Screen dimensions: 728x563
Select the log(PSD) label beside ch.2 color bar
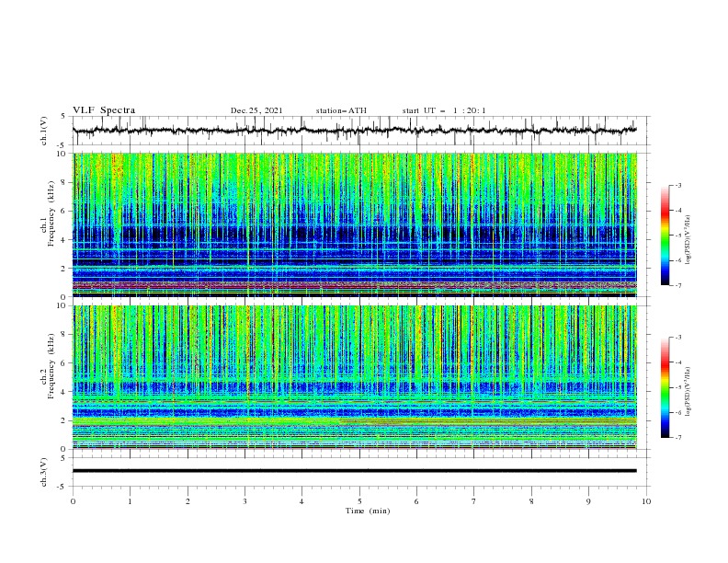coord(689,391)
